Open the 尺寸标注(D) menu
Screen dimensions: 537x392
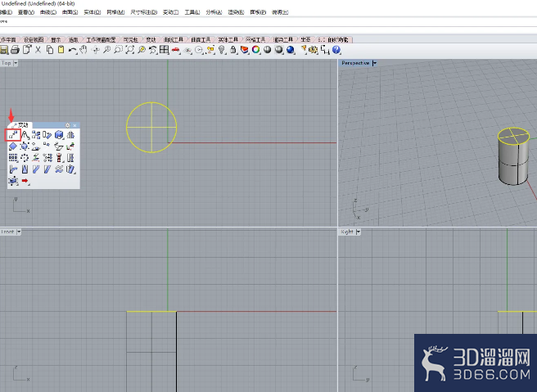143,12
